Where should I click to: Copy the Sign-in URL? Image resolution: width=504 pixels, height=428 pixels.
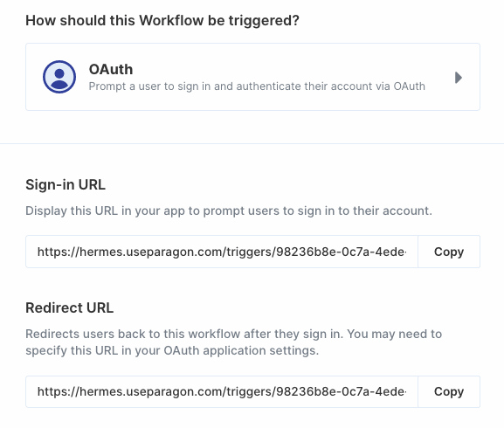449,252
